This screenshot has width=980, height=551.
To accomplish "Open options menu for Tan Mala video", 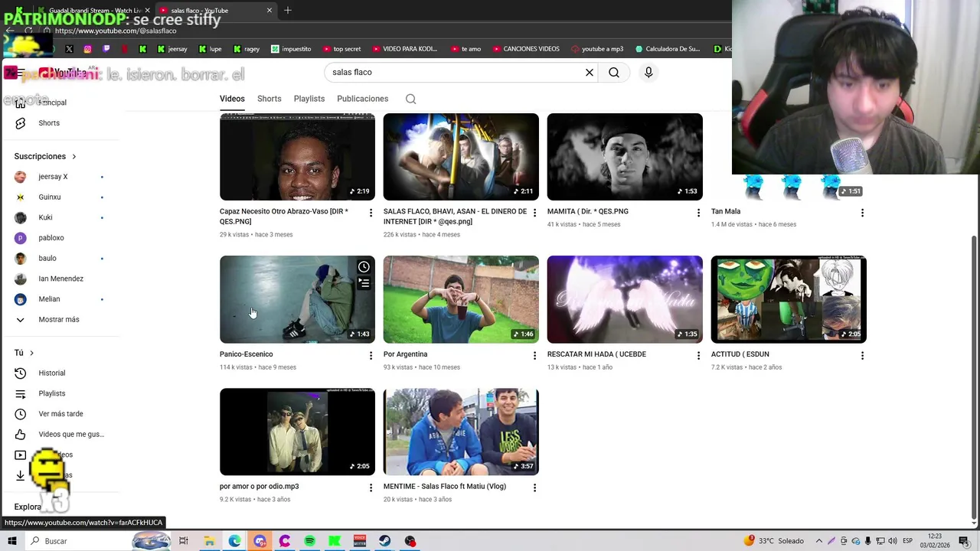I will [x=862, y=212].
